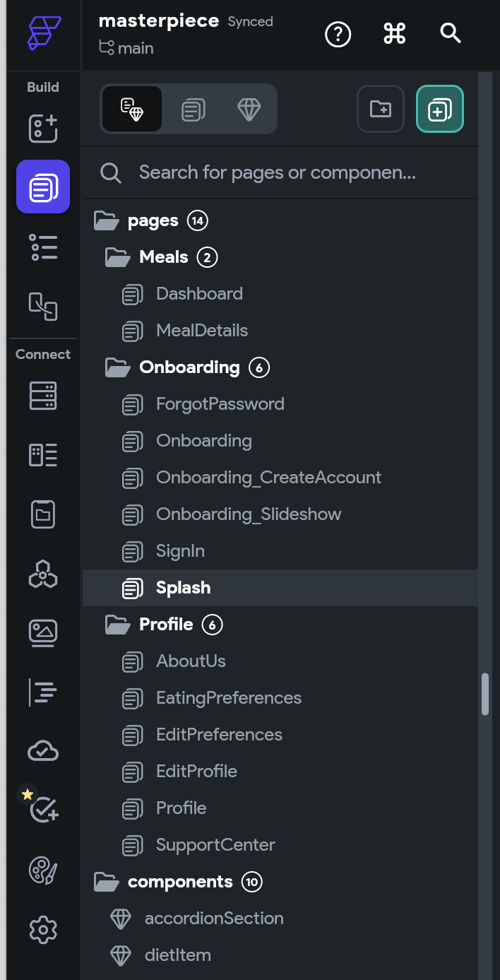Open the settings gear icon in sidebar
Image resolution: width=500 pixels, height=980 pixels.
[x=43, y=929]
